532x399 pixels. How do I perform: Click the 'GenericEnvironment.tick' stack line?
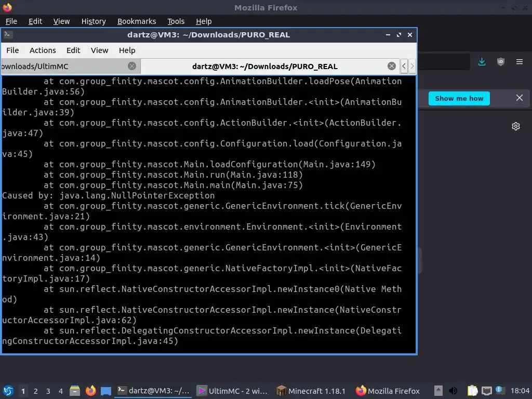(202, 211)
